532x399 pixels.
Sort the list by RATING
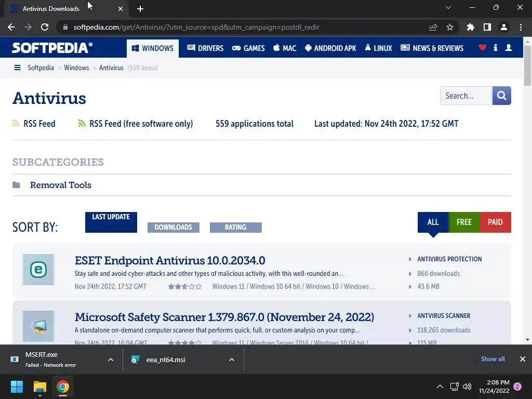236,228
